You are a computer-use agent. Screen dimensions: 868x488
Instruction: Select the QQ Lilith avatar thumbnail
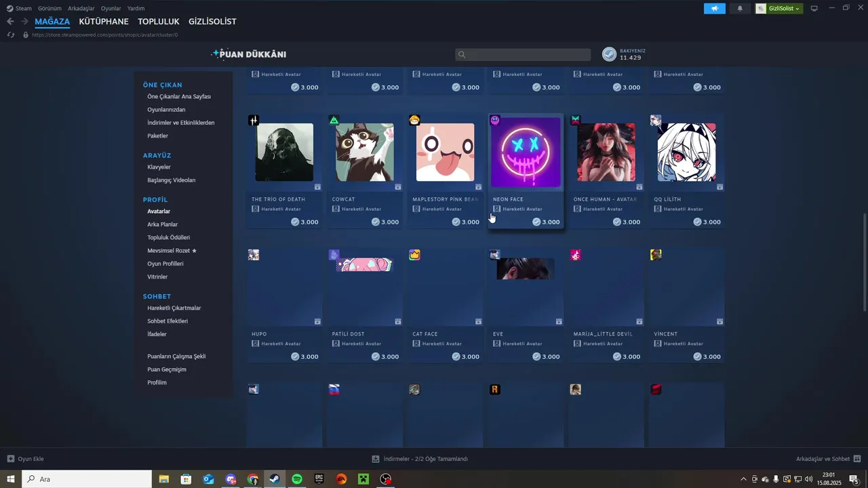tap(686, 152)
